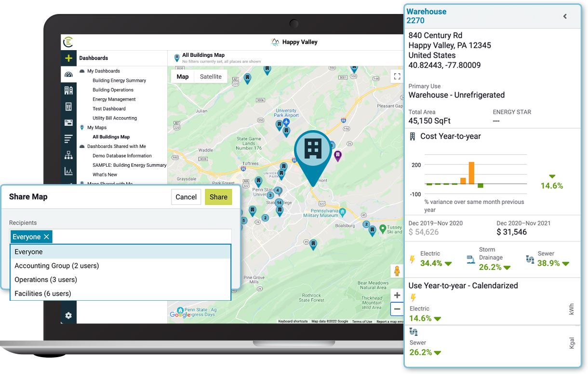
Task: Open the Dashboards gauge icon in sidebar
Action: (68, 74)
